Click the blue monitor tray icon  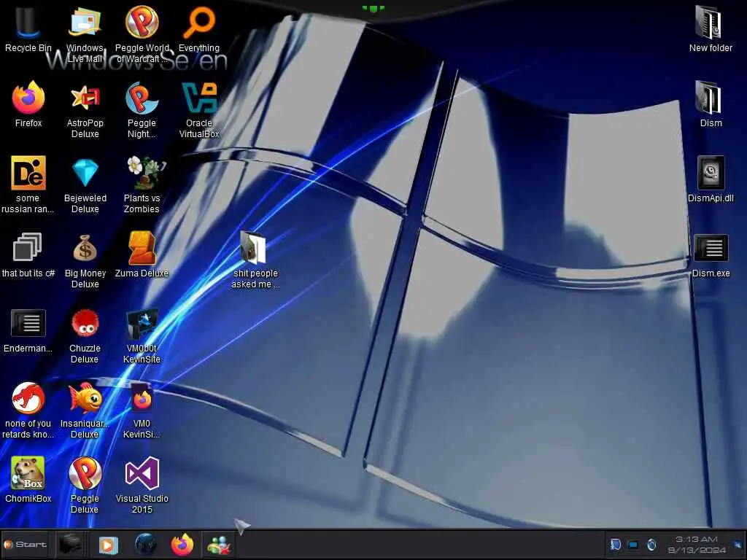(633, 545)
